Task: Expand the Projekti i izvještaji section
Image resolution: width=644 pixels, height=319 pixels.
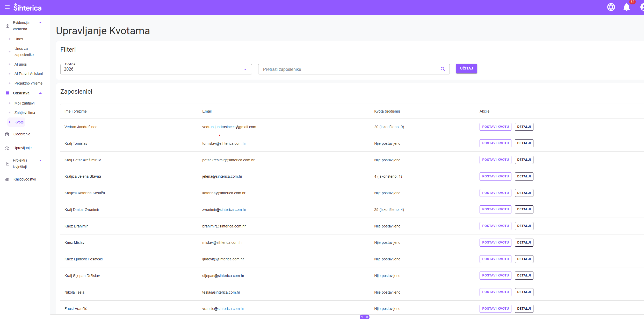Action: [x=40, y=160]
